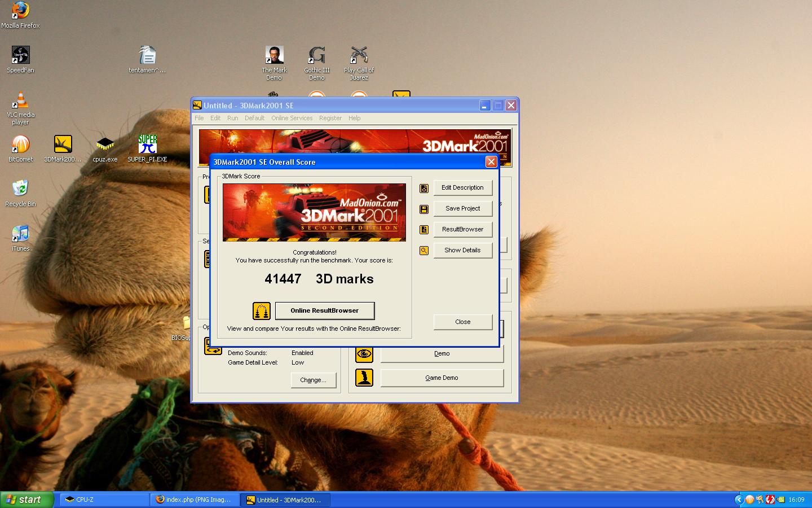Viewport: 812px width, 508px height.
Task: Open the File menu in 3DMark2001 SE
Action: tap(199, 118)
